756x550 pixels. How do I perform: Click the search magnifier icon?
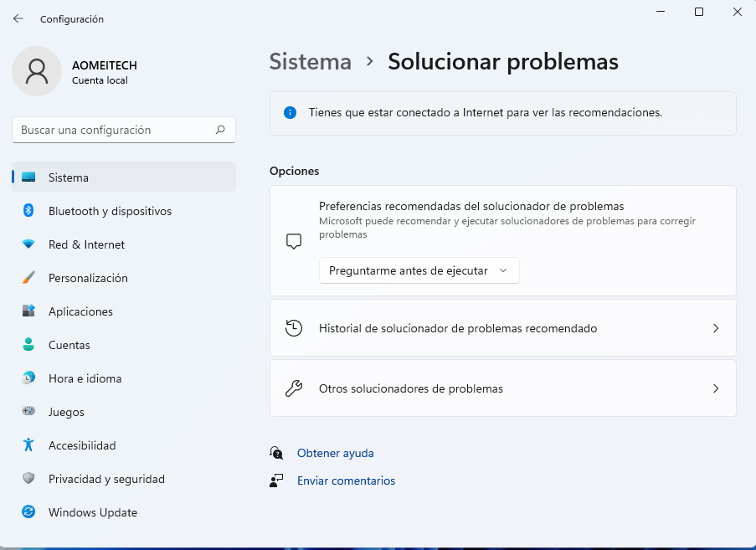pos(220,130)
